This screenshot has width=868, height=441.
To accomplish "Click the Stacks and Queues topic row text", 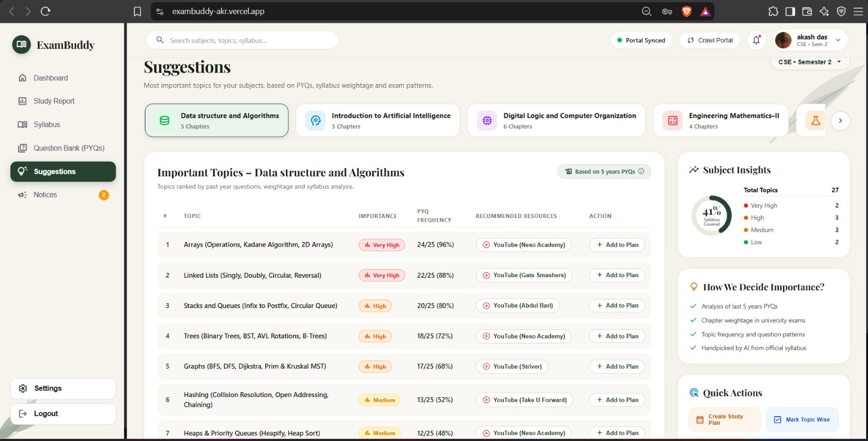I will click(x=260, y=306).
